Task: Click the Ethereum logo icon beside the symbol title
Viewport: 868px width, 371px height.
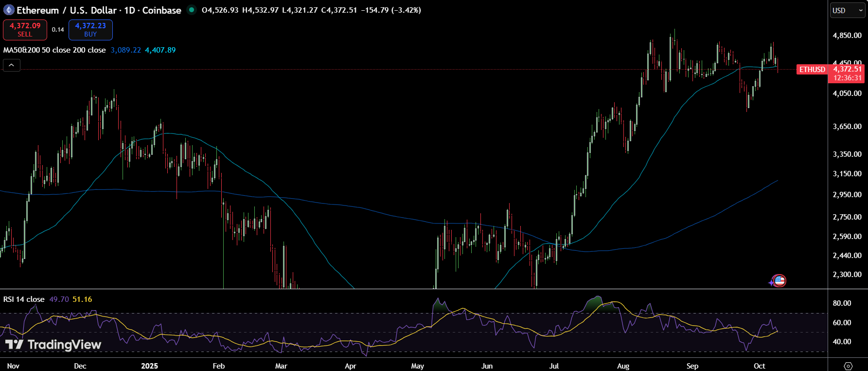Action: pyautogui.click(x=9, y=10)
